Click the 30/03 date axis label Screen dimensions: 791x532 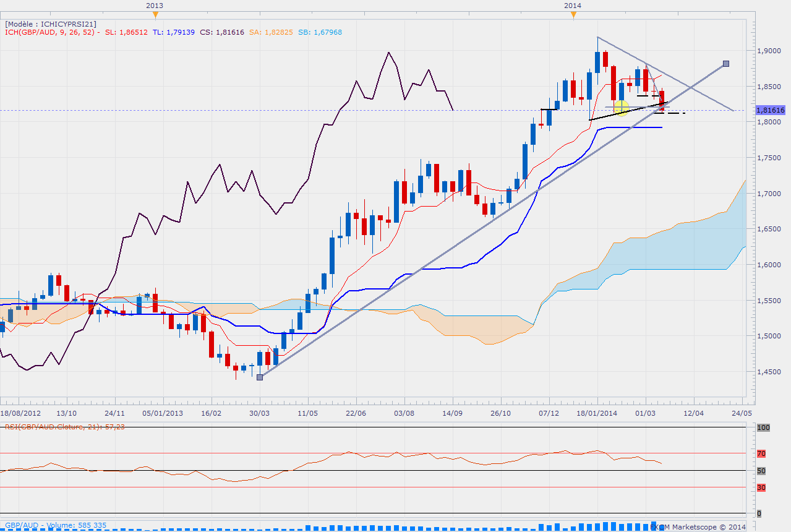point(260,412)
